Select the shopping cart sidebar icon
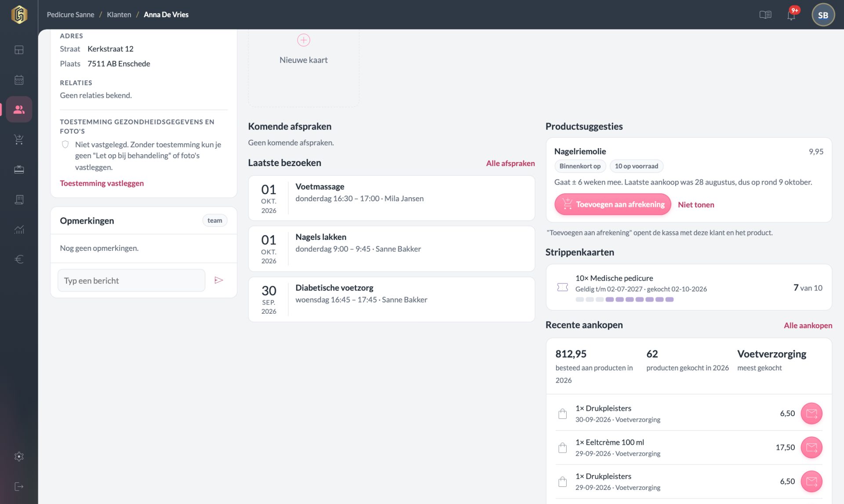This screenshot has width=844, height=504. click(19, 140)
